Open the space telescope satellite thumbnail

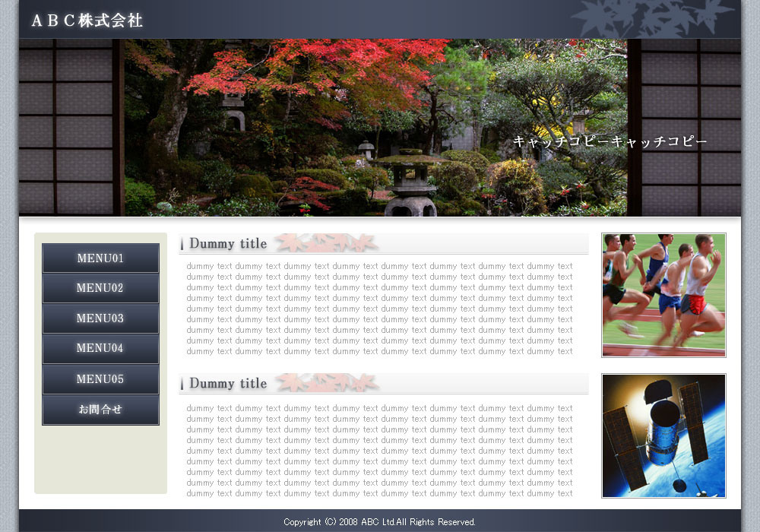click(663, 435)
